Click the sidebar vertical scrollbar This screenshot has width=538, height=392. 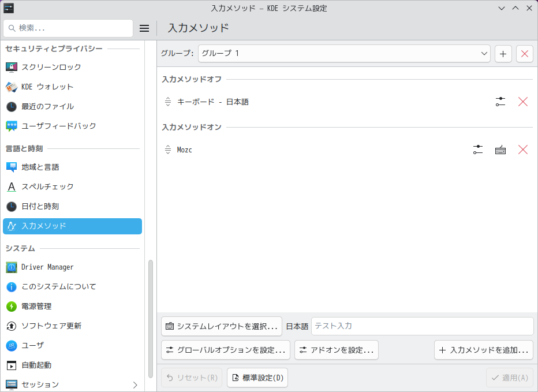pos(150,319)
